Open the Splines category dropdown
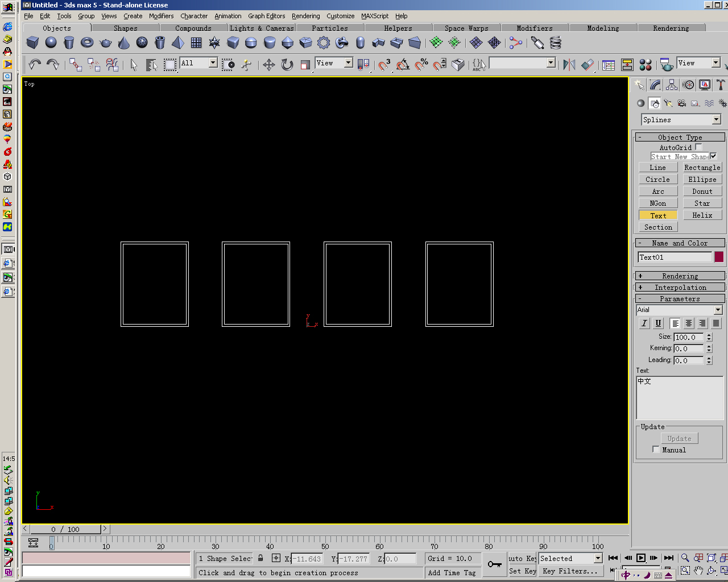This screenshot has width=728, height=582. pyautogui.click(x=717, y=119)
